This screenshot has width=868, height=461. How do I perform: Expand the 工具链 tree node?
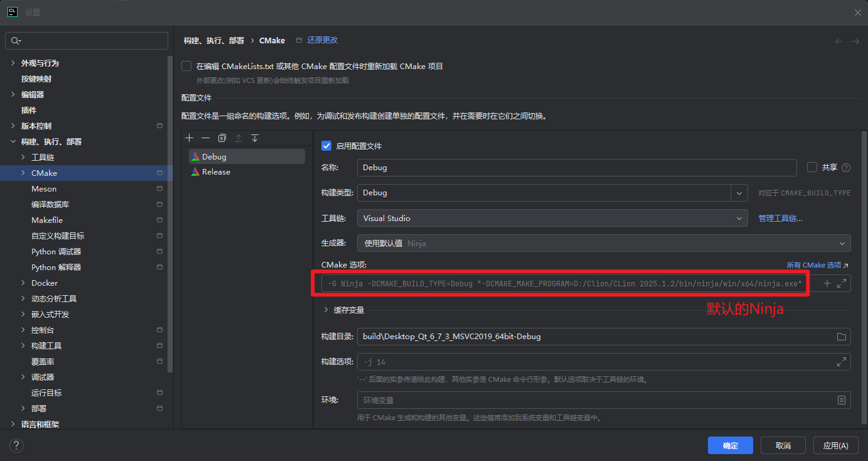[23, 158]
